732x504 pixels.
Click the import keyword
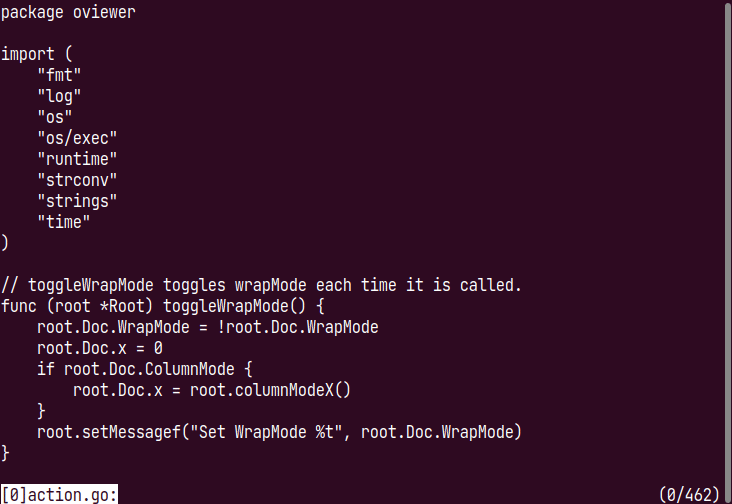(28, 54)
